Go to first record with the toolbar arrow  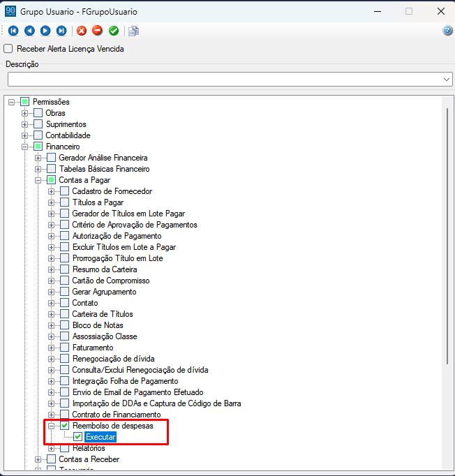13,31
